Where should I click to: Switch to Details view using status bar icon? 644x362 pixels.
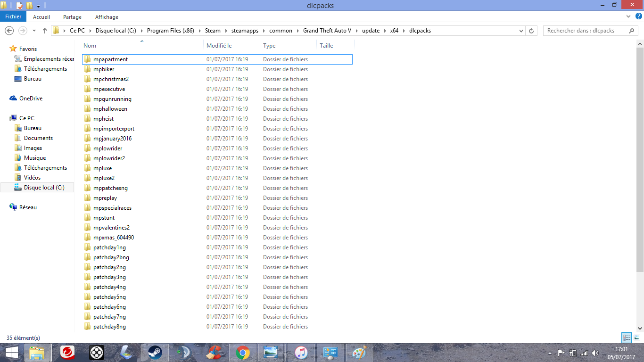[x=627, y=337]
